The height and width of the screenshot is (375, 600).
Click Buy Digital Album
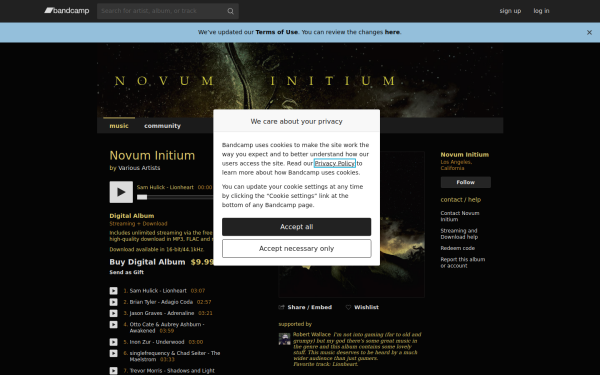[x=147, y=262]
